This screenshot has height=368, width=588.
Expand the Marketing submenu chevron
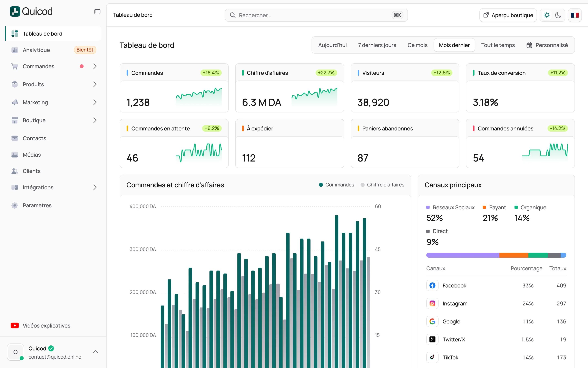(95, 102)
